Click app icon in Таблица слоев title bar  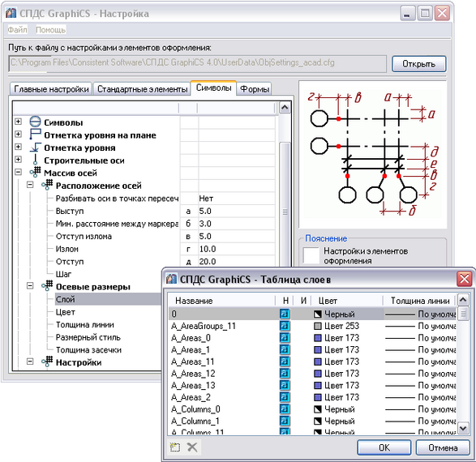pyautogui.click(x=171, y=279)
